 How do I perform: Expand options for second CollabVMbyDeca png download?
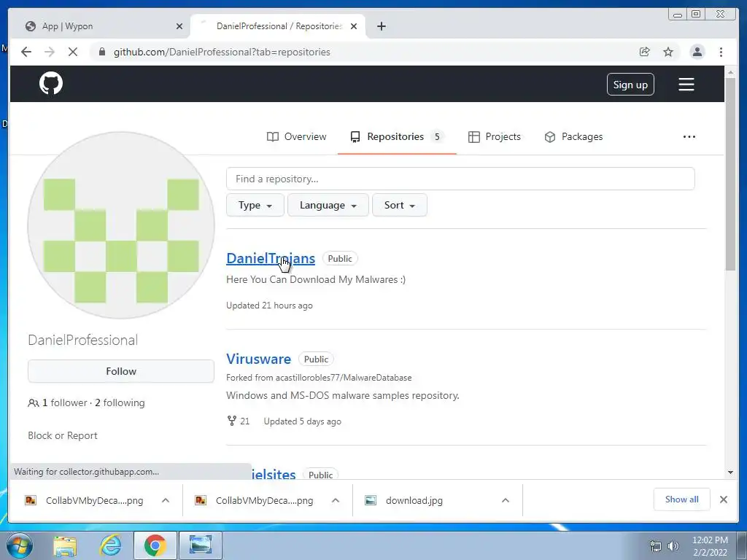tap(336, 500)
